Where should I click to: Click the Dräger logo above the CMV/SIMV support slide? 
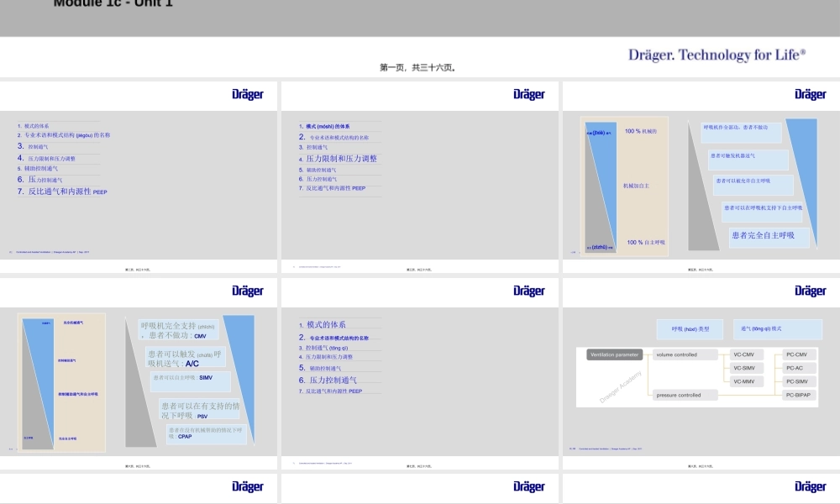[x=247, y=291]
